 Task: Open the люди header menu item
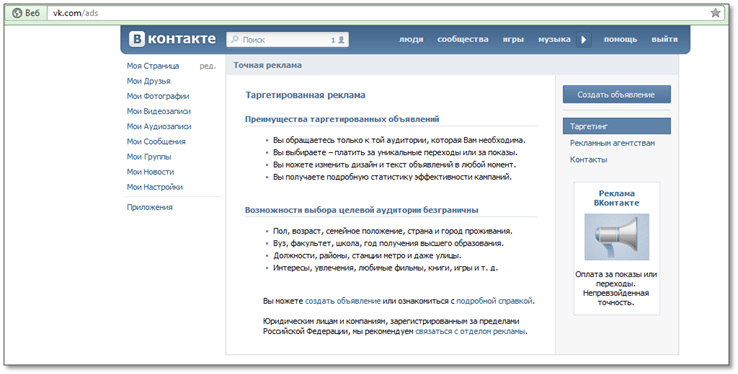pos(411,40)
